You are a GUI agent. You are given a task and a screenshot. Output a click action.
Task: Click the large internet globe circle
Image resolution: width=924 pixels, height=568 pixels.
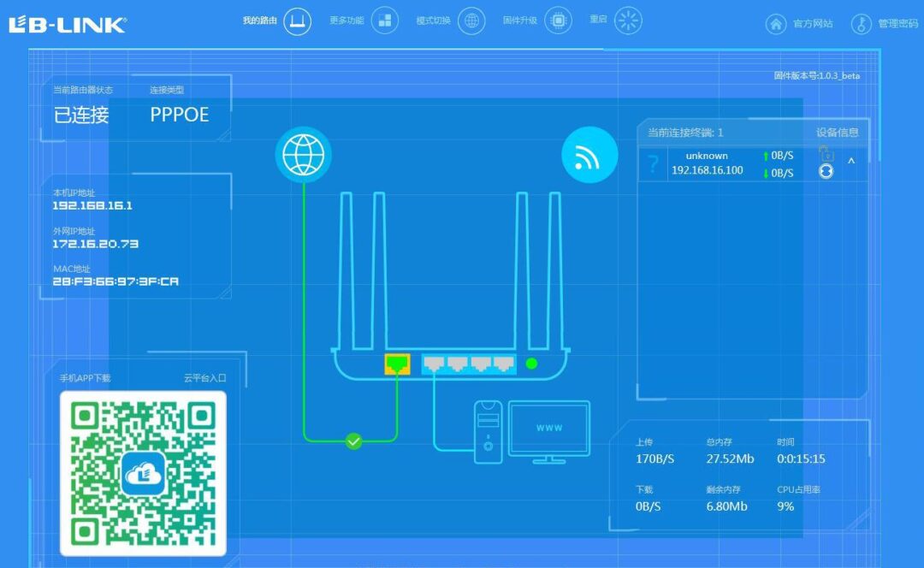tap(304, 155)
